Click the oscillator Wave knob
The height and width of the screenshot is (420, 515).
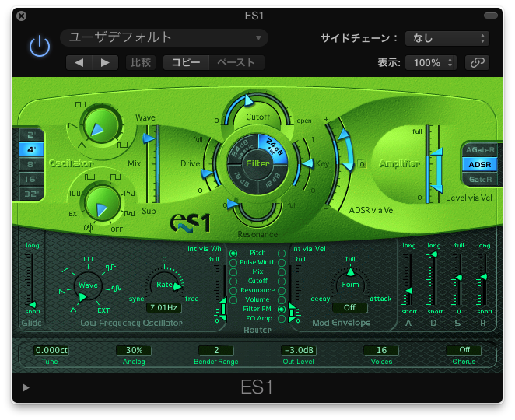[101, 124]
